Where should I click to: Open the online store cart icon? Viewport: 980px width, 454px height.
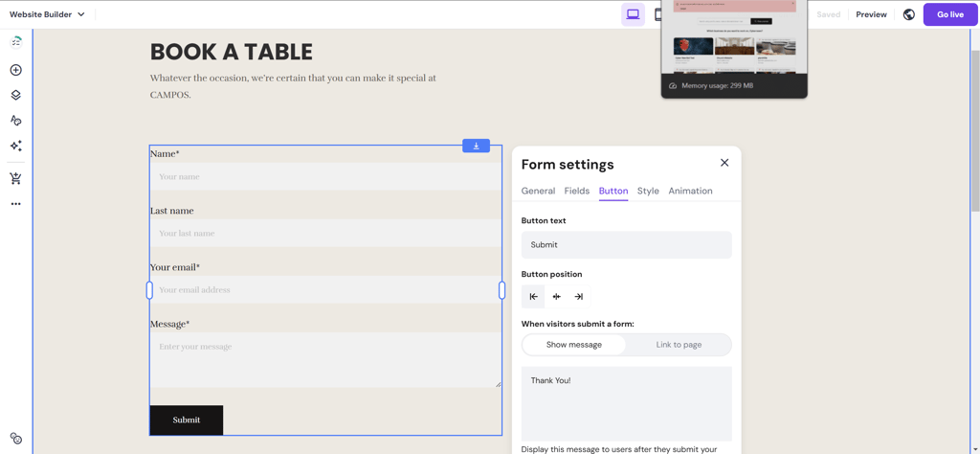coord(16,179)
